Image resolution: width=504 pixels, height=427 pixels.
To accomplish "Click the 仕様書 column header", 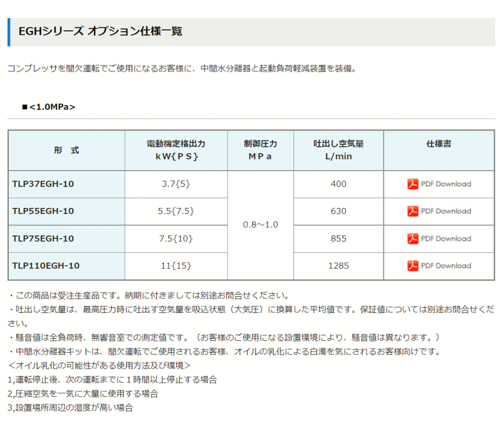I will click(439, 150).
